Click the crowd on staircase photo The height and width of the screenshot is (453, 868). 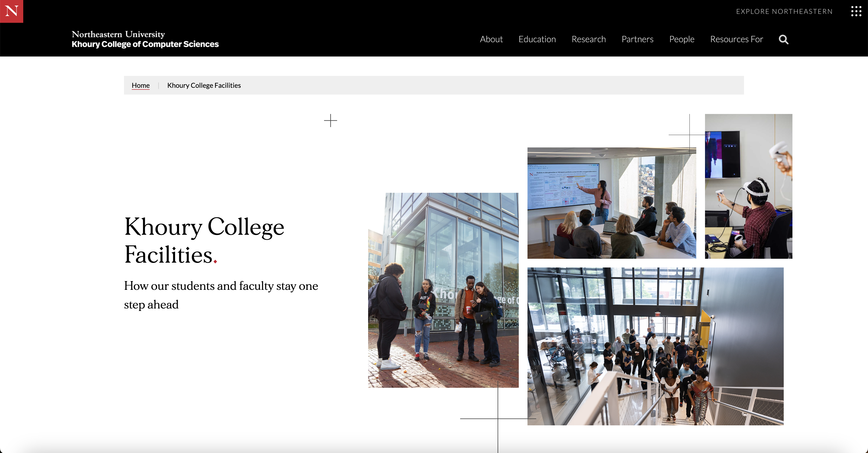(x=655, y=346)
